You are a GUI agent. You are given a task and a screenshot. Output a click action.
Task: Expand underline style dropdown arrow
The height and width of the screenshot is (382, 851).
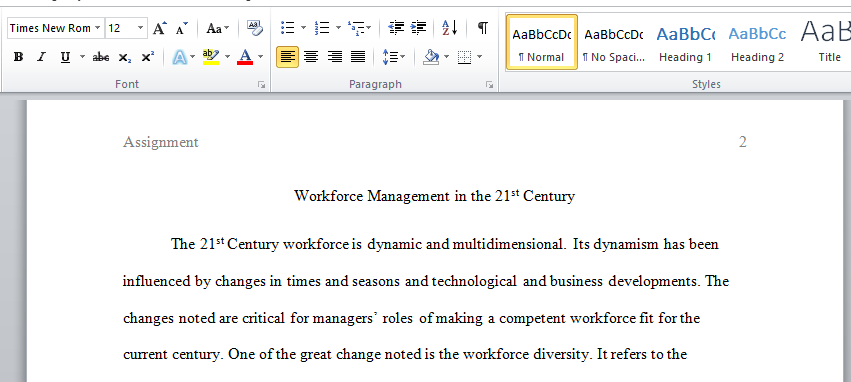[82, 57]
